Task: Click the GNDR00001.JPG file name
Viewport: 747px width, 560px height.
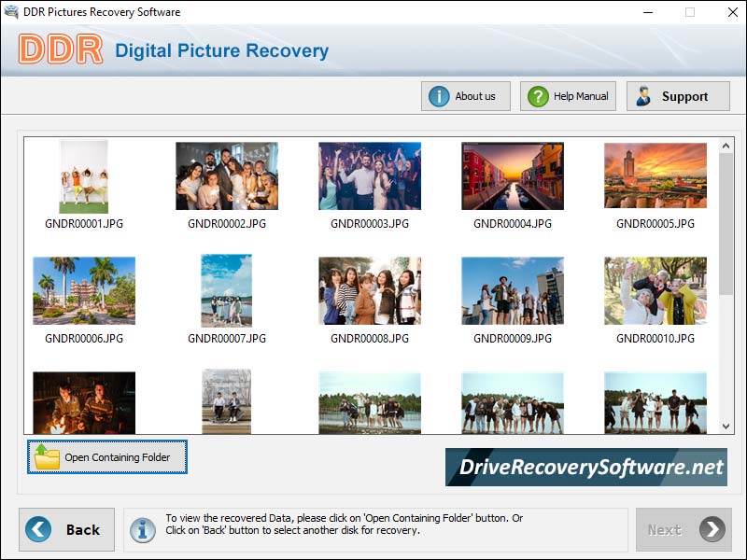Action: (84, 224)
